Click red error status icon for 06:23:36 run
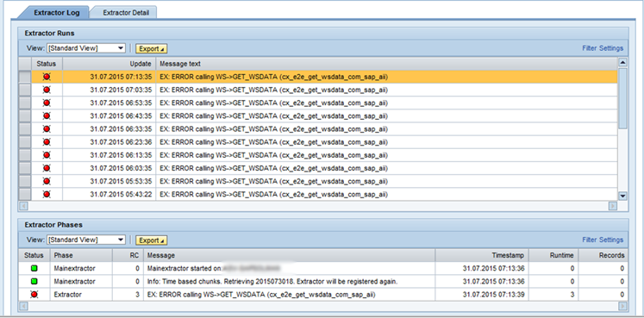The height and width of the screenshot is (318, 644). pos(47,142)
